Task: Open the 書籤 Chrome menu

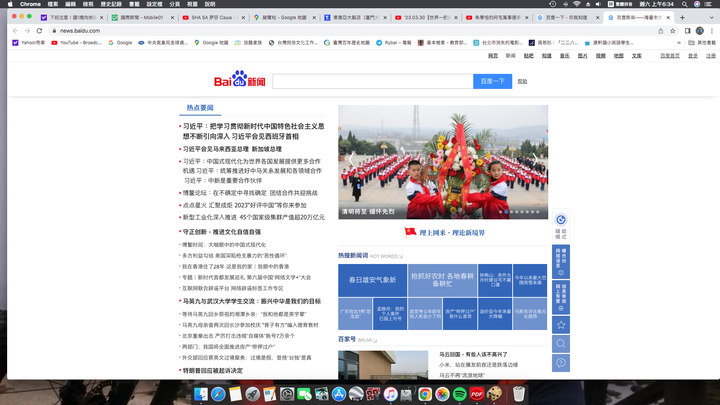Action: coord(134,4)
